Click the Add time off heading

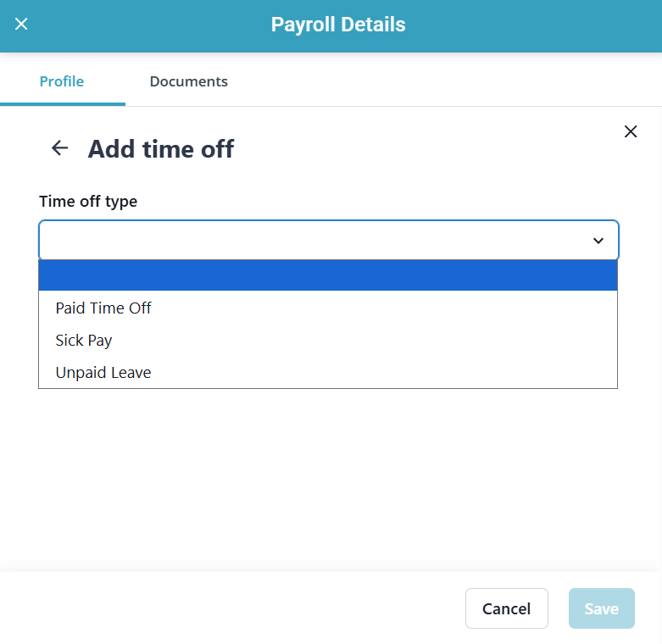(x=161, y=149)
